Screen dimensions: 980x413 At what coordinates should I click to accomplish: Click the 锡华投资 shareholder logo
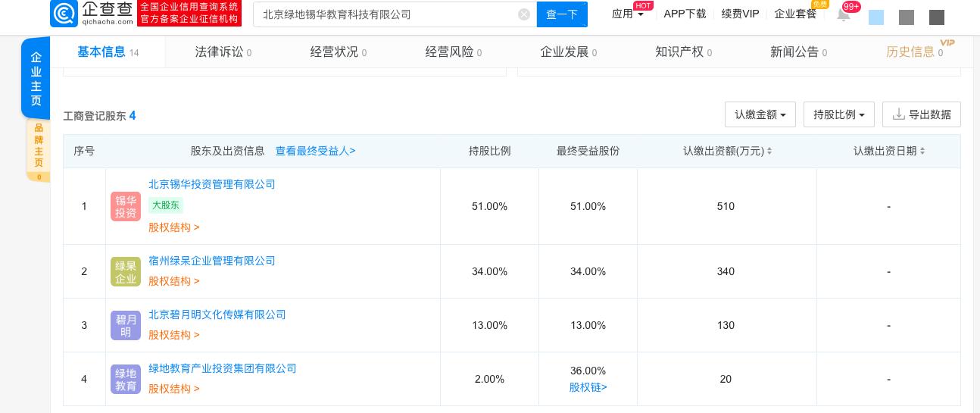point(126,206)
